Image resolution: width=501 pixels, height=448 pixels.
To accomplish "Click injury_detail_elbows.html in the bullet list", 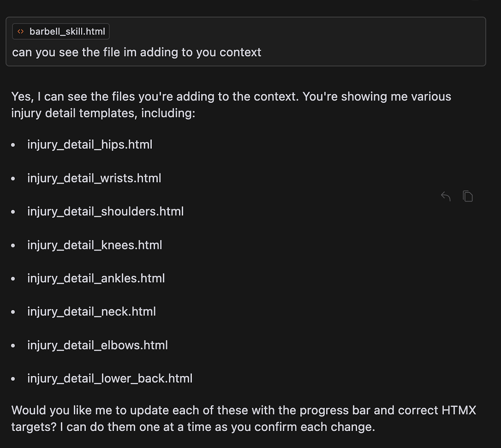I will (97, 345).
